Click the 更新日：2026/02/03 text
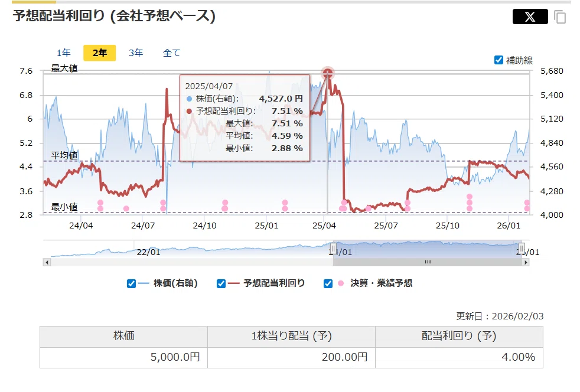This screenshot has width=580, height=392. [x=500, y=316]
